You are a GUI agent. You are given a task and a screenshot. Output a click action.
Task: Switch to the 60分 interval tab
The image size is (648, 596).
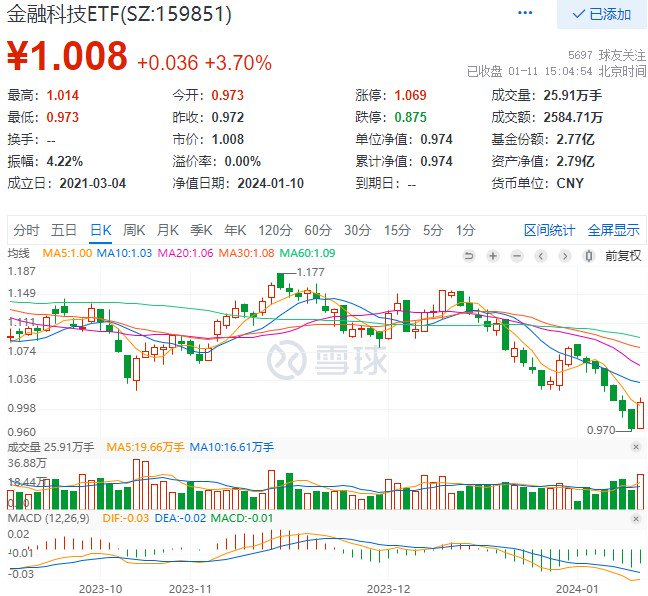(318, 230)
